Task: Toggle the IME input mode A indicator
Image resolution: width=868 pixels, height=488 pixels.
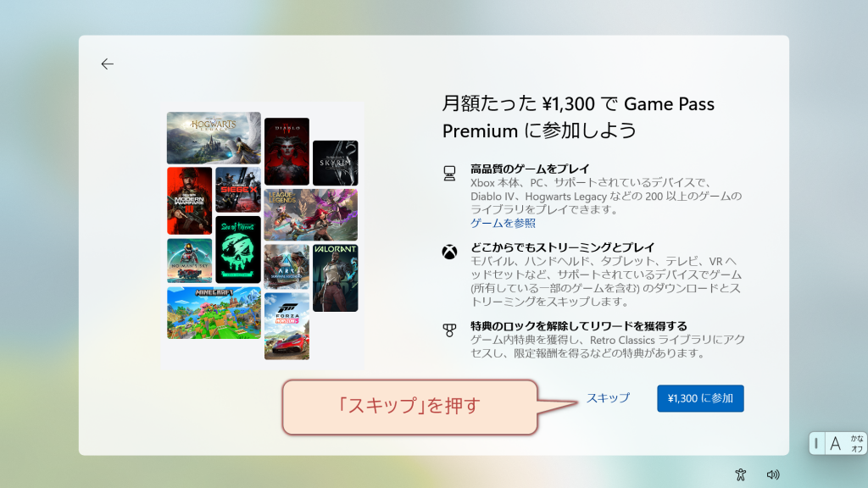Action: [835, 443]
